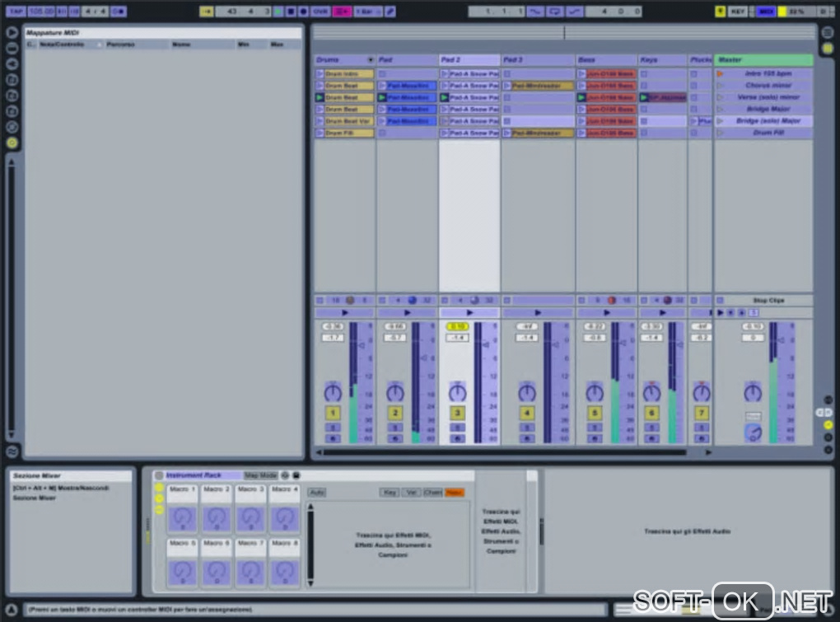Arm the Pad 2 track for recording

(x=457, y=439)
